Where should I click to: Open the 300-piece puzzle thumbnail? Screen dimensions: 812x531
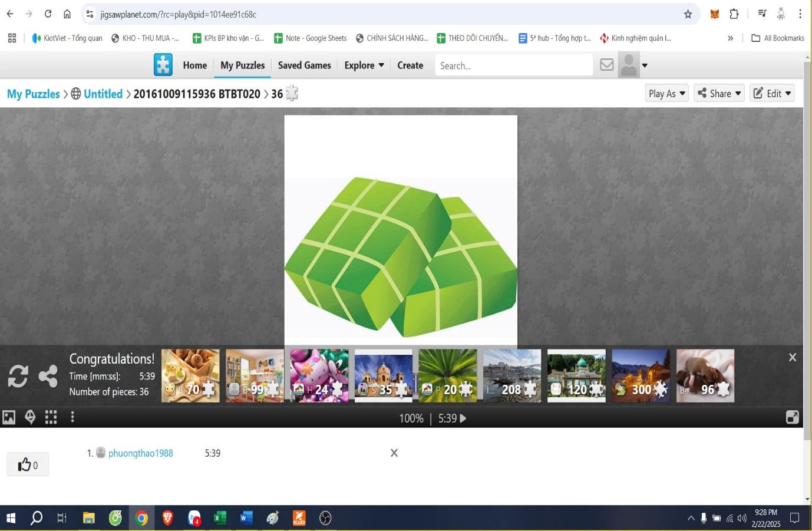[641, 376]
